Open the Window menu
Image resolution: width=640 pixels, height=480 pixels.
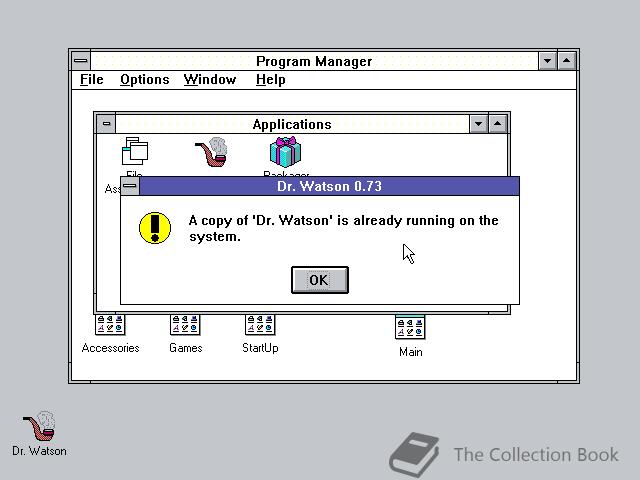[210, 80]
